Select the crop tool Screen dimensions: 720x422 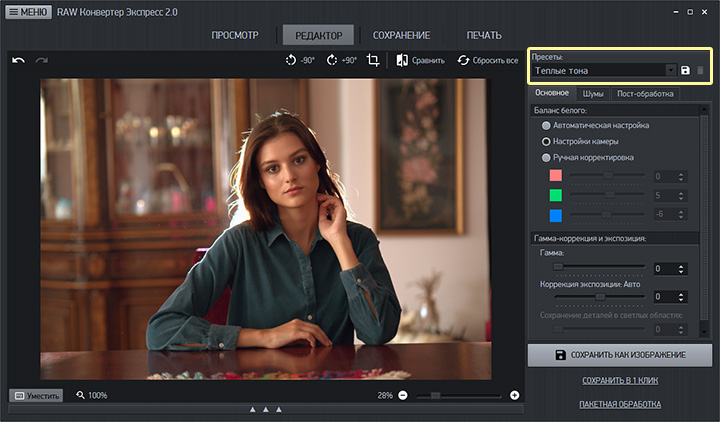pyautogui.click(x=373, y=61)
